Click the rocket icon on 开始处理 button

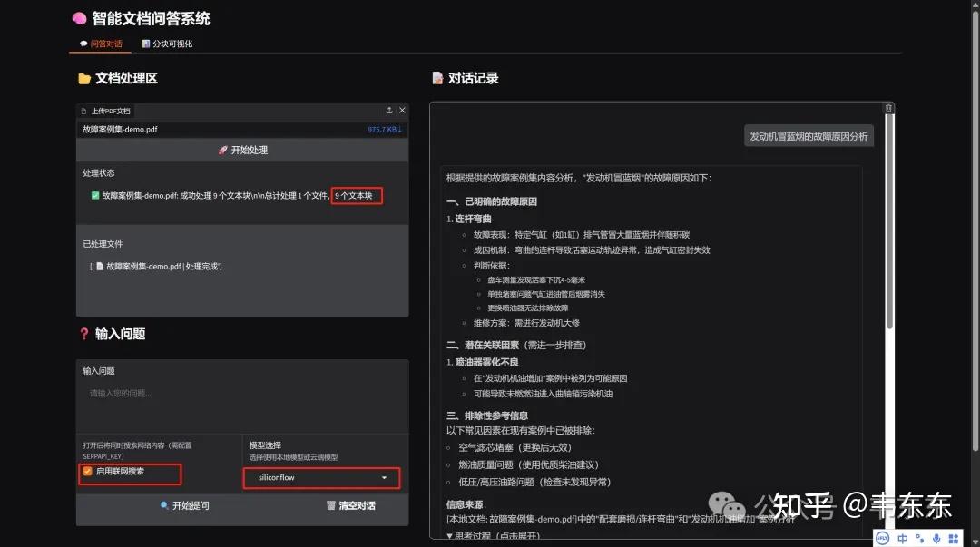(x=223, y=149)
